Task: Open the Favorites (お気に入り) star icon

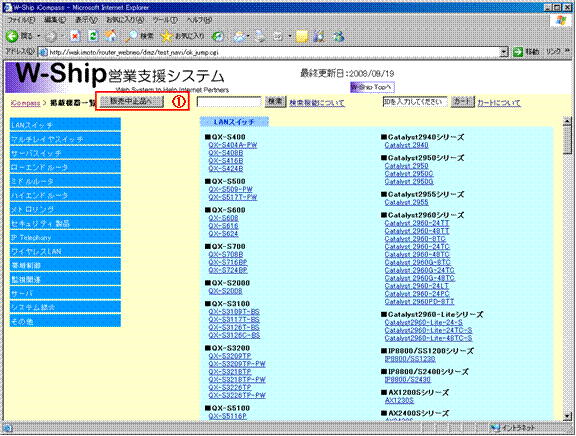Action: point(166,36)
